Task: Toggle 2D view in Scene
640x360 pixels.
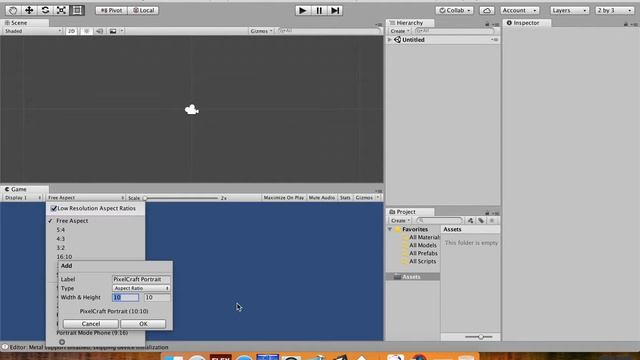Action: click(71, 31)
